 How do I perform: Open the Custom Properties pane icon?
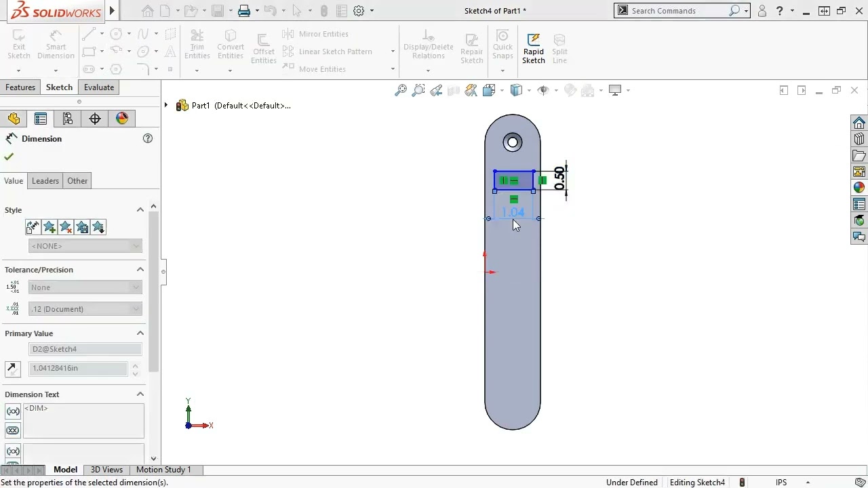pos(859,204)
